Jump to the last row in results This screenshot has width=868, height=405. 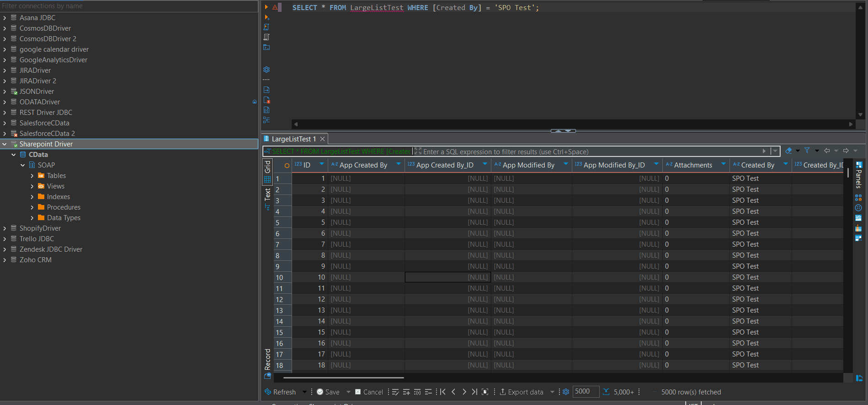(x=474, y=392)
